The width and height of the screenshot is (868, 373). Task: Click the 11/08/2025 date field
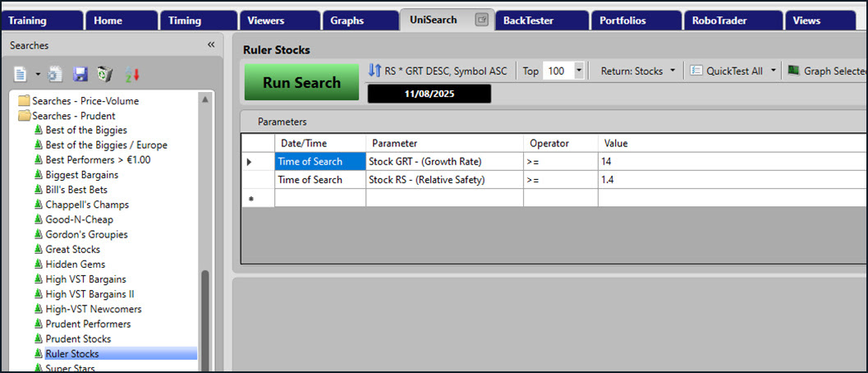point(429,94)
